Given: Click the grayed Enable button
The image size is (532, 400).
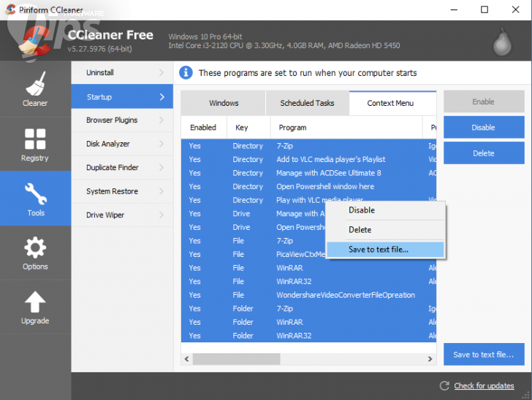Looking at the screenshot, I should tap(484, 101).
